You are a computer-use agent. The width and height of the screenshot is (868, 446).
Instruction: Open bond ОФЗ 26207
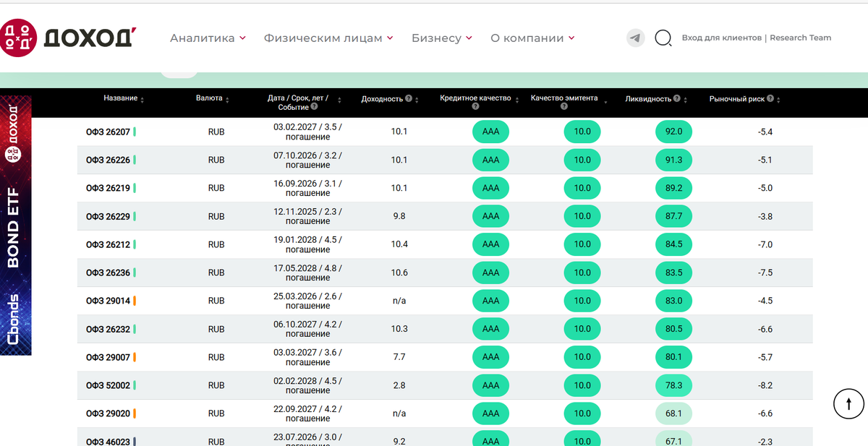(109, 132)
